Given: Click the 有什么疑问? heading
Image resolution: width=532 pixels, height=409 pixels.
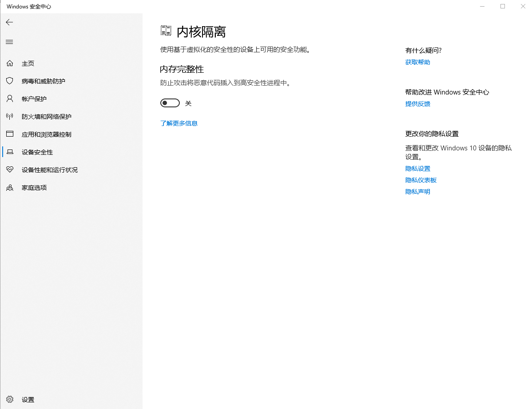Looking at the screenshot, I should pos(424,51).
